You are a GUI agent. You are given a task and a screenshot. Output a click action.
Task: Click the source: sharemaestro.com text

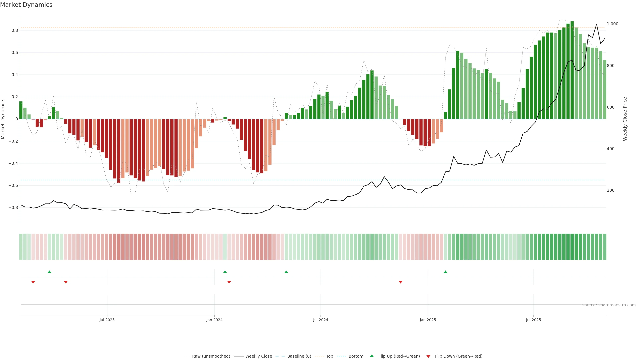[609, 305]
